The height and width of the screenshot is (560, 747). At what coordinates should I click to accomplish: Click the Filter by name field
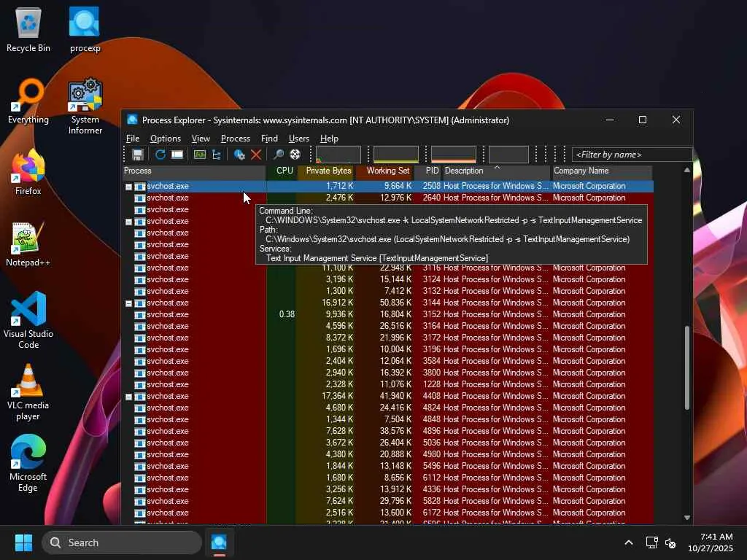(632, 155)
